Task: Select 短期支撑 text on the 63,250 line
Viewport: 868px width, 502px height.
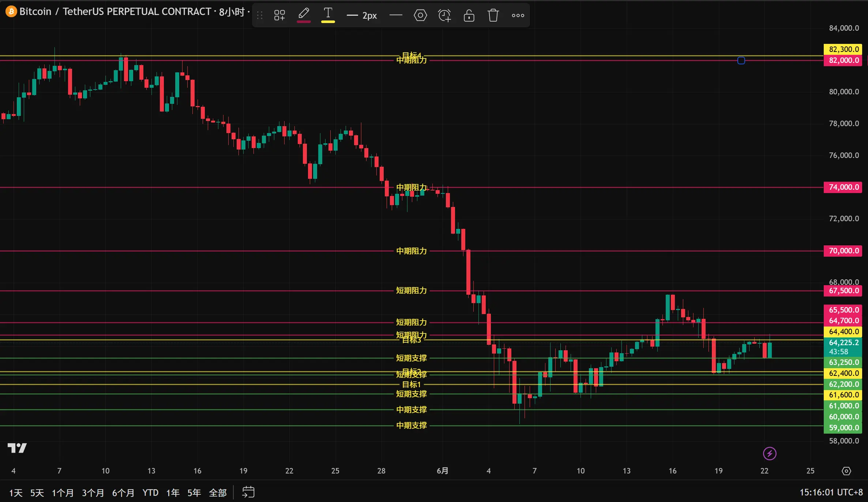Action: (412, 358)
